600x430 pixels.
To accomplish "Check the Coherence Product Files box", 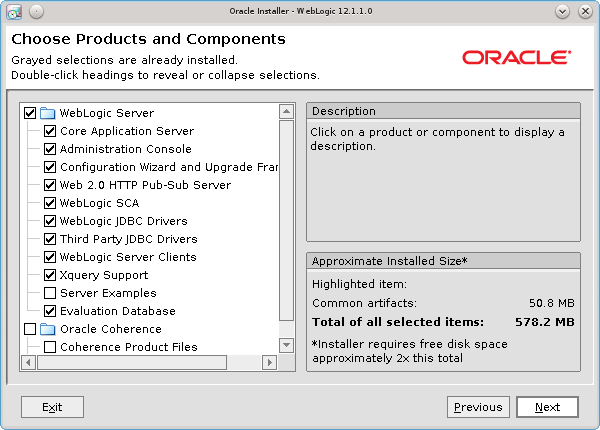I will [x=50, y=347].
